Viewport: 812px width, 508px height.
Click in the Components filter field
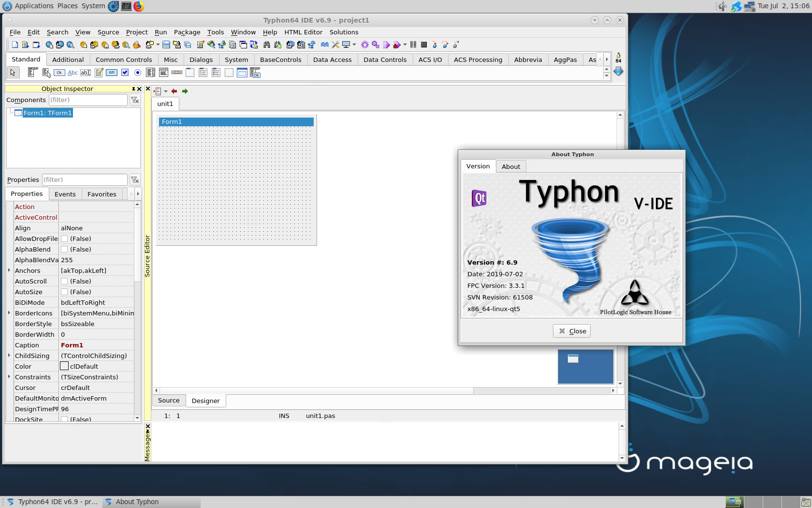click(88, 100)
